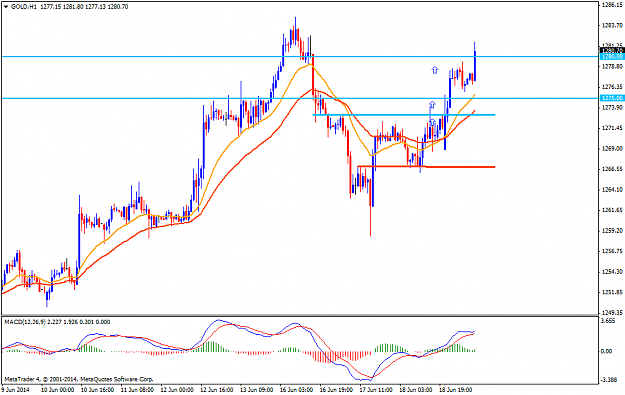Click the GOLD,H1 chart title
The width and height of the screenshot is (625, 395).
click(x=24, y=7)
